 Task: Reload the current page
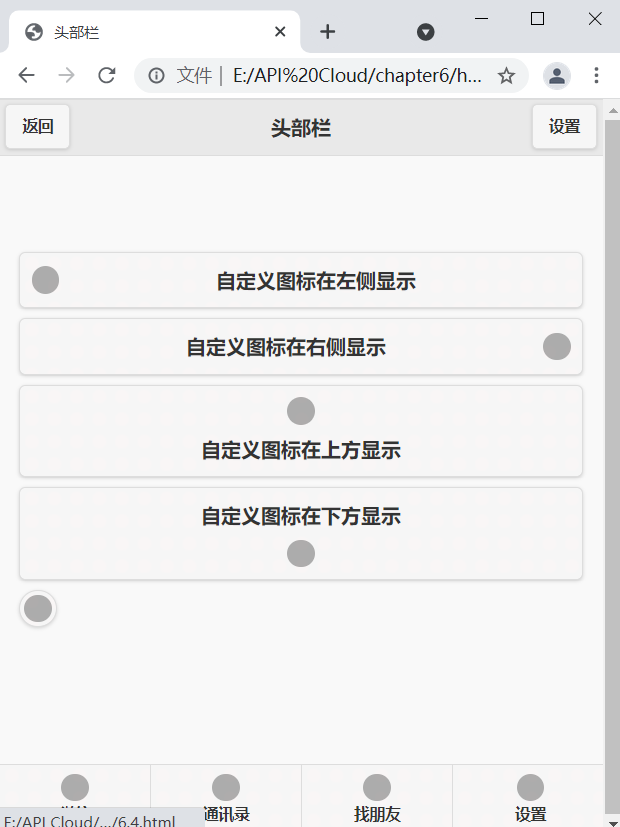click(x=108, y=75)
